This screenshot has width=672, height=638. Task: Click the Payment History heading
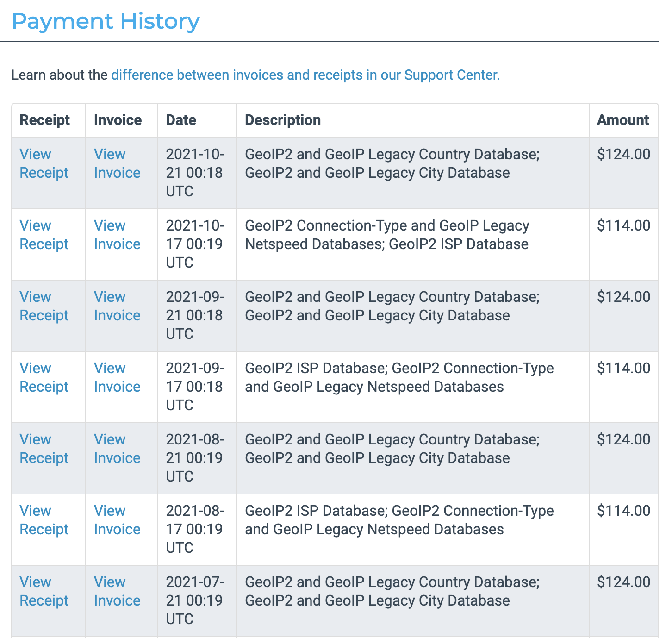tap(106, 21)
